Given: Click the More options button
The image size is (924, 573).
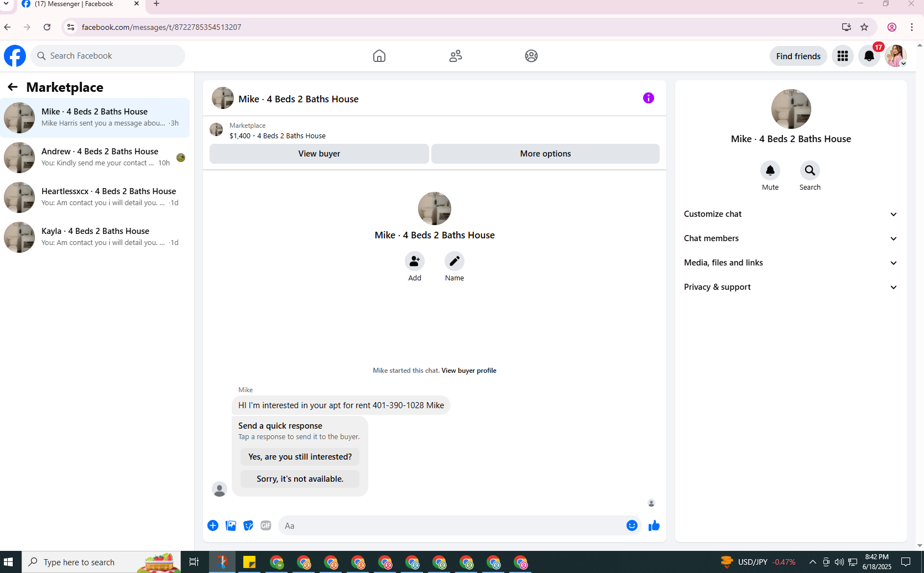Looking at the screenshot, I should point(545,154).
